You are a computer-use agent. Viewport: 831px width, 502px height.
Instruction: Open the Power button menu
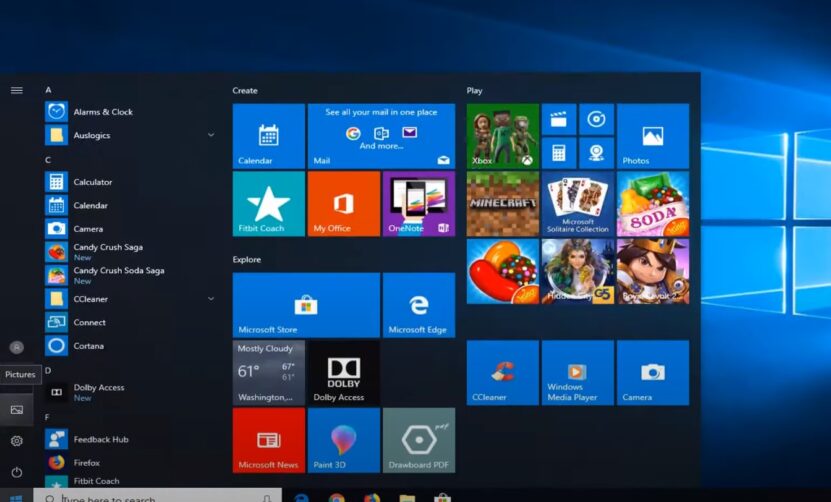point(17,472)
